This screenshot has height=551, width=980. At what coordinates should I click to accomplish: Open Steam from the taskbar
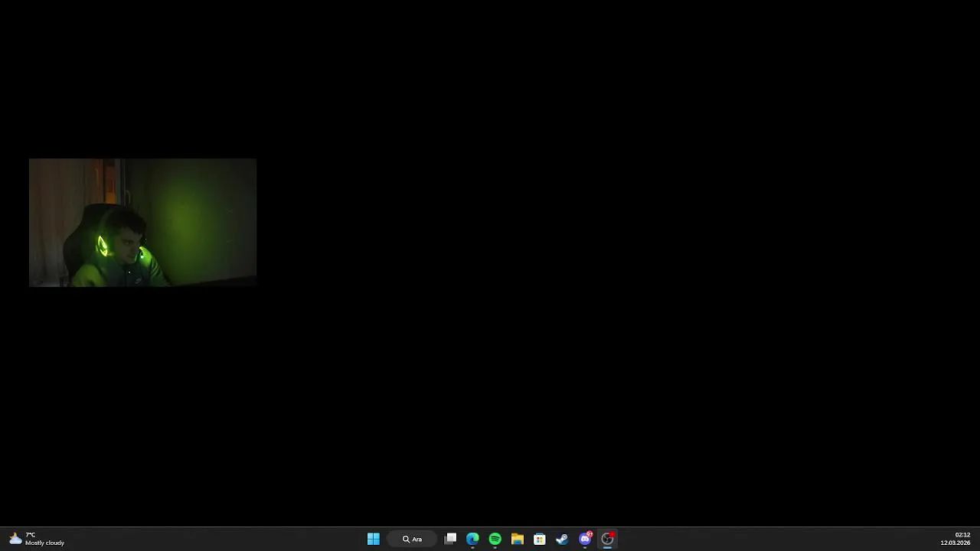point(562,539)
